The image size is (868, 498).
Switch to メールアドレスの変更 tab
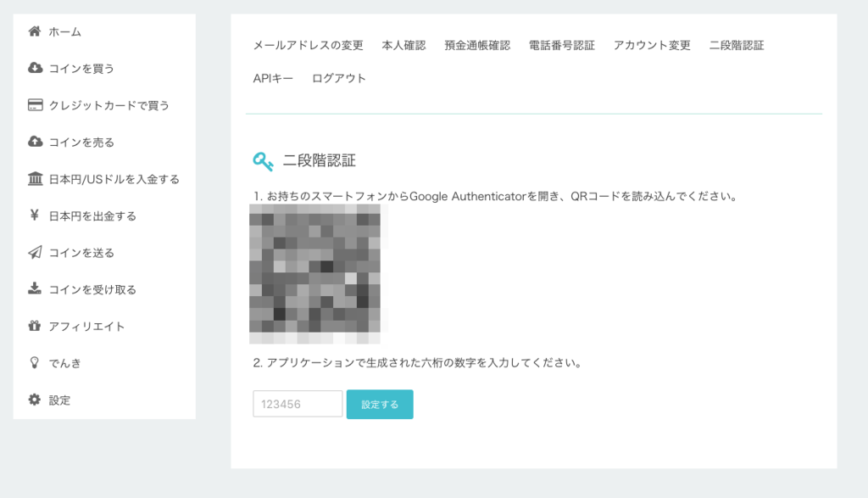[309, 46]
